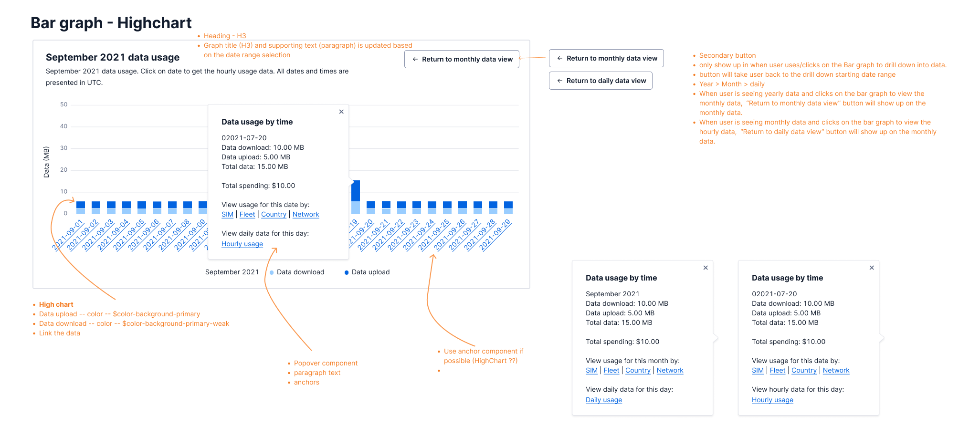Click Fleet under 'View usage for this month by'

point(611,370)
